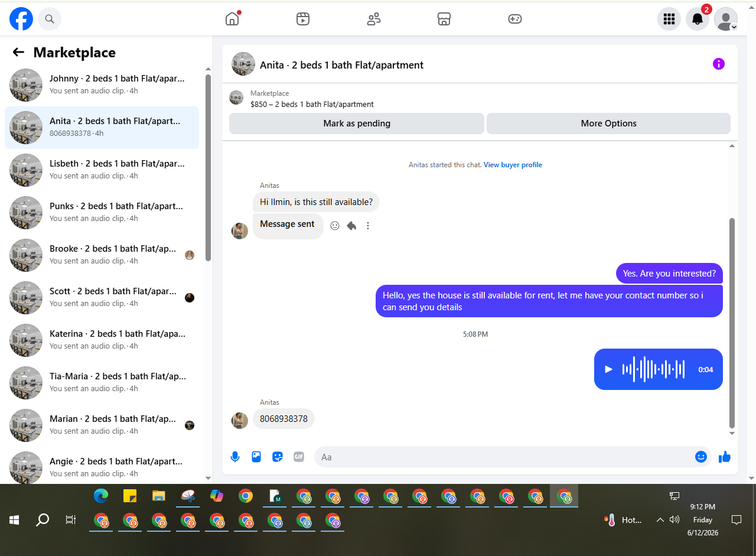This screenshot has width=756, height=556.
Task: Reply to the "Message sent" bubble
Action: click(351, 226)
